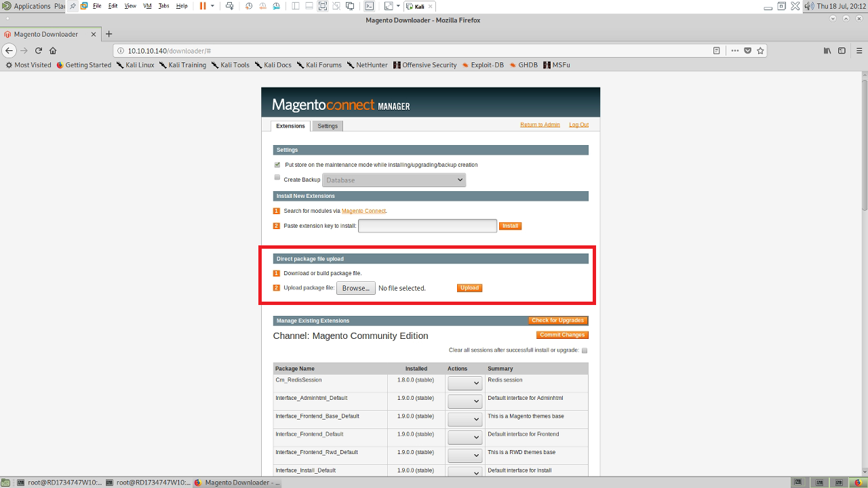Click the VMware pin toolbar icon
The image size is (868, 488).
coord(73,5)
